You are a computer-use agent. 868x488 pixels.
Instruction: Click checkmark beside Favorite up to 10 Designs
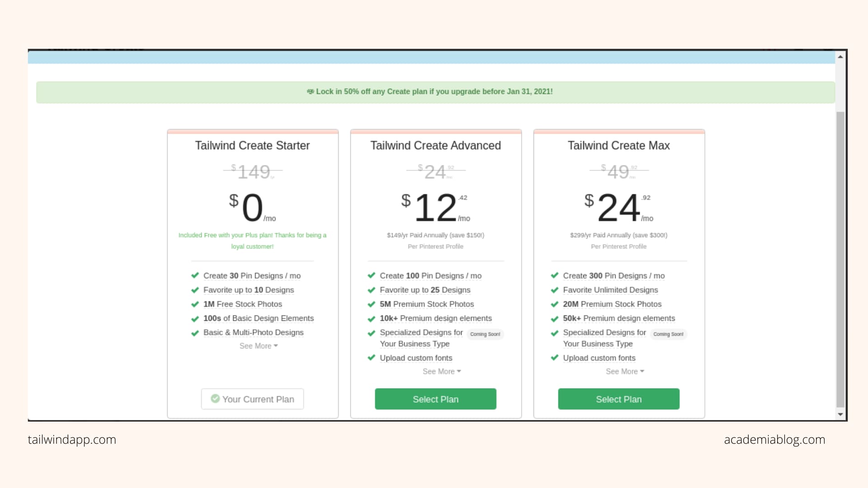tap(195, 290)
